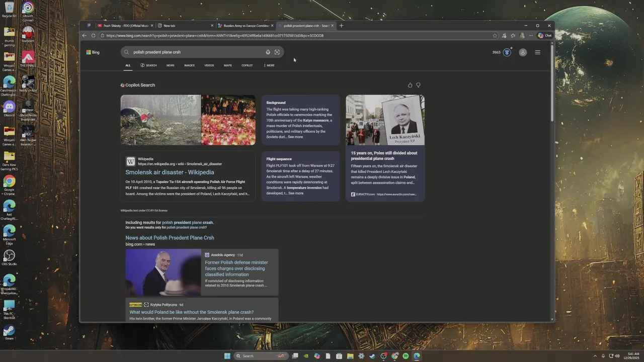Add this page to favorites star icon
The width and height of the screenshot is (644, 362).
[x=495, y=36]
